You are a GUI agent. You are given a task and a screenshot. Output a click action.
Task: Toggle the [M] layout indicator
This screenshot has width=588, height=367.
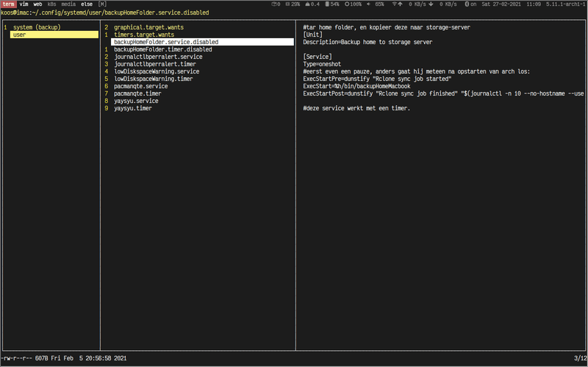(x=102, y=4)
